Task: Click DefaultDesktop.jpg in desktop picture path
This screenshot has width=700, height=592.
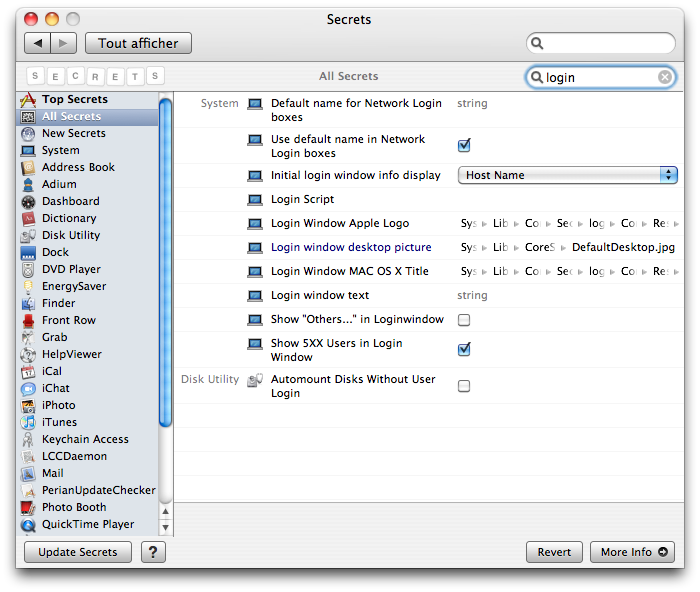Action: [623, 247]
